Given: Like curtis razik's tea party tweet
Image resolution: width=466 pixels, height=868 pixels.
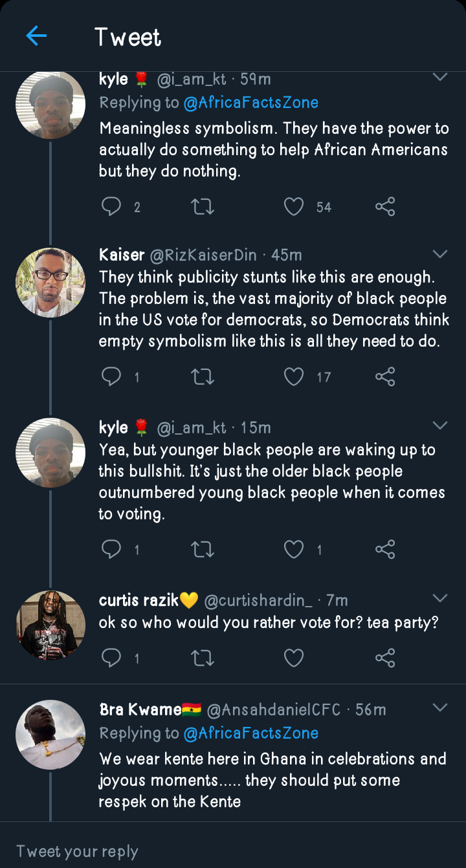Looking at the screenshot, I should pyautogui.click(x=294, y=658).
